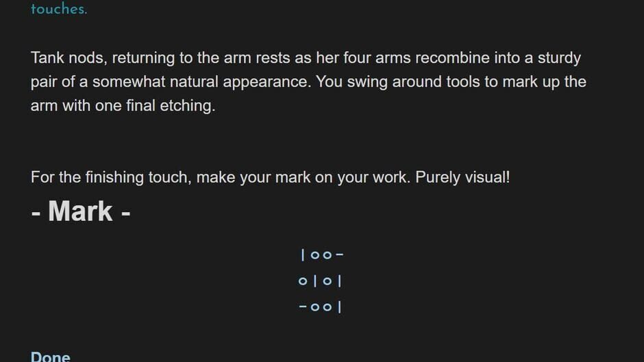Toggle the second symbol, a circle, in the mark's first row
The image size is (644, 362).
point(315,255)
